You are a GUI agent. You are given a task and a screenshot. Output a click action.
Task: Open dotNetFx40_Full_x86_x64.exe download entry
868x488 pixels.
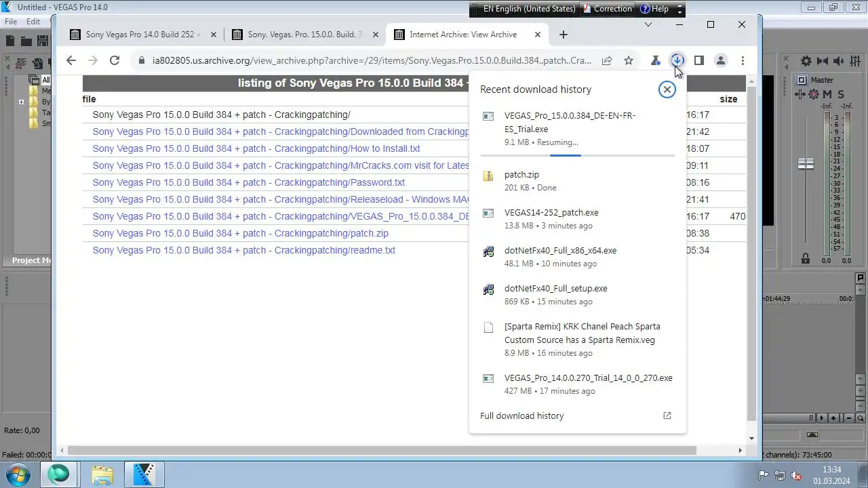[x=577, y=257]
